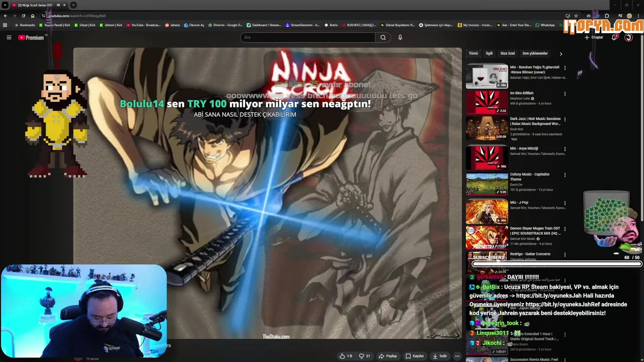Select the Son yüklenenler filter chip
The image size is (644, 362).
535,53
